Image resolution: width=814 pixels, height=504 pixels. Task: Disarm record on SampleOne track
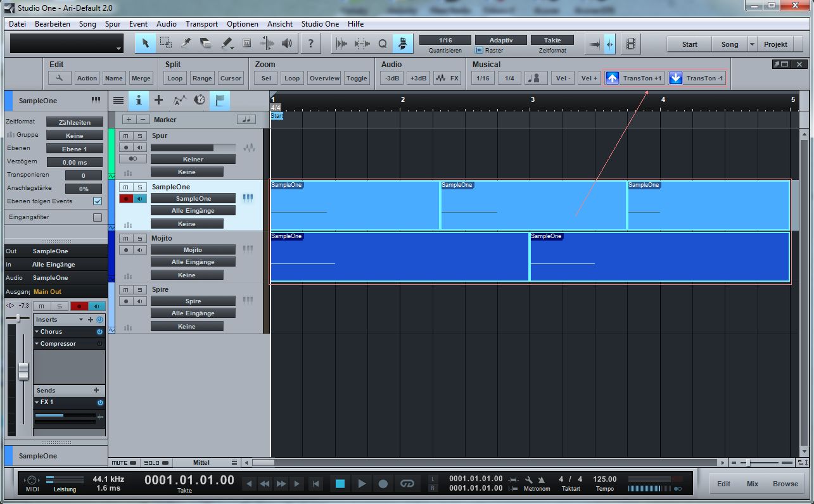point(126,199)
